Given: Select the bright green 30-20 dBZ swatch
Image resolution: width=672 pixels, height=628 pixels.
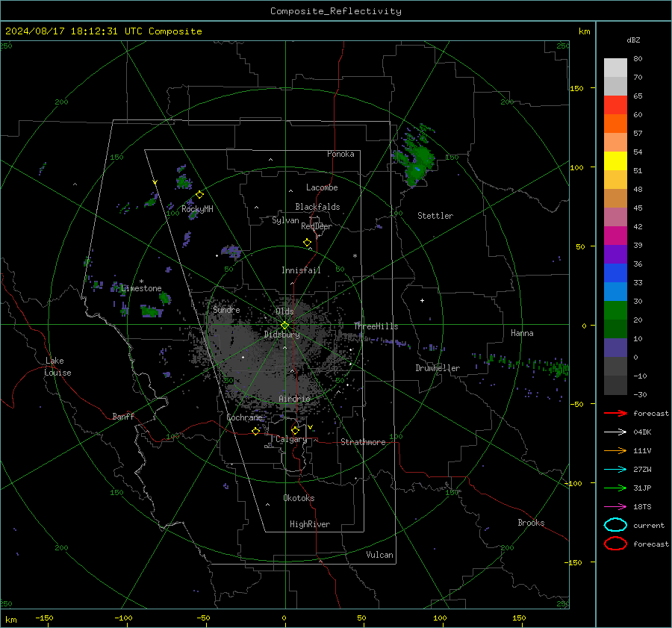Looking at the screenshot, I should [x=615, y=311].
